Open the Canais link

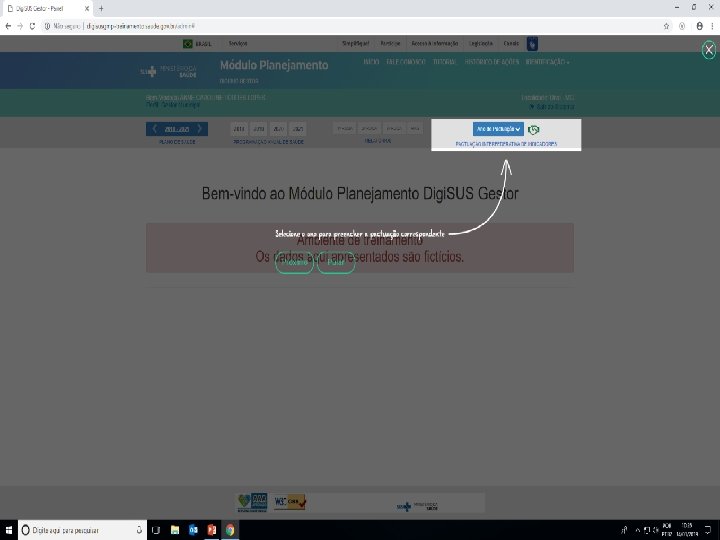point(511,43)
